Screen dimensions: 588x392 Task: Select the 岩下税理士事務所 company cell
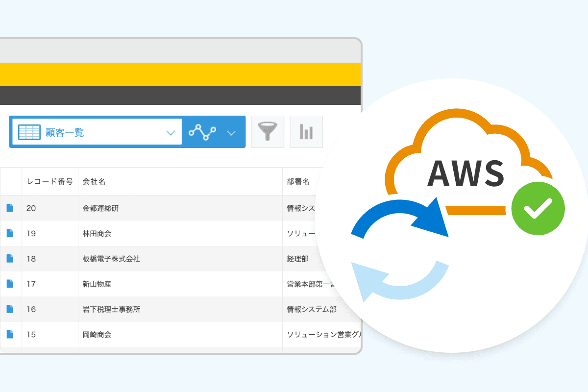[x=180, y=310]
